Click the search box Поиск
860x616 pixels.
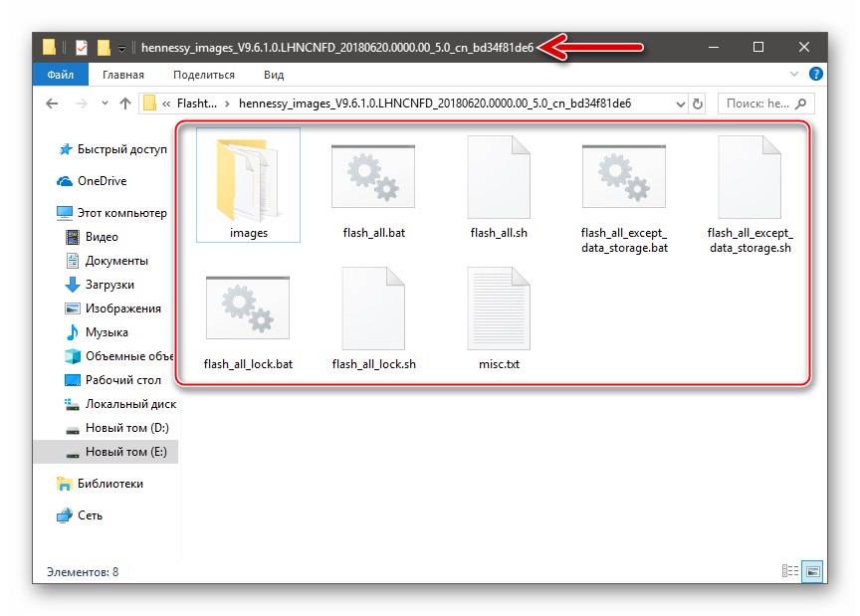point(766,103)
